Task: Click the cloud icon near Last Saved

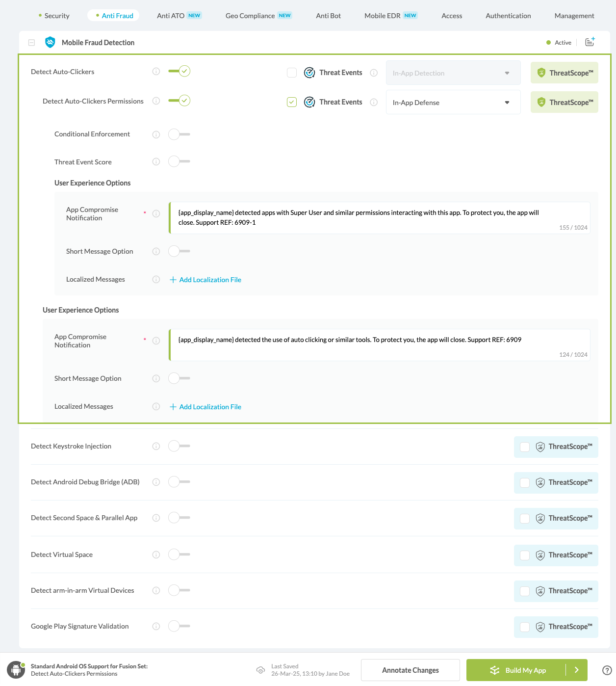Action: tap(260, 670)
